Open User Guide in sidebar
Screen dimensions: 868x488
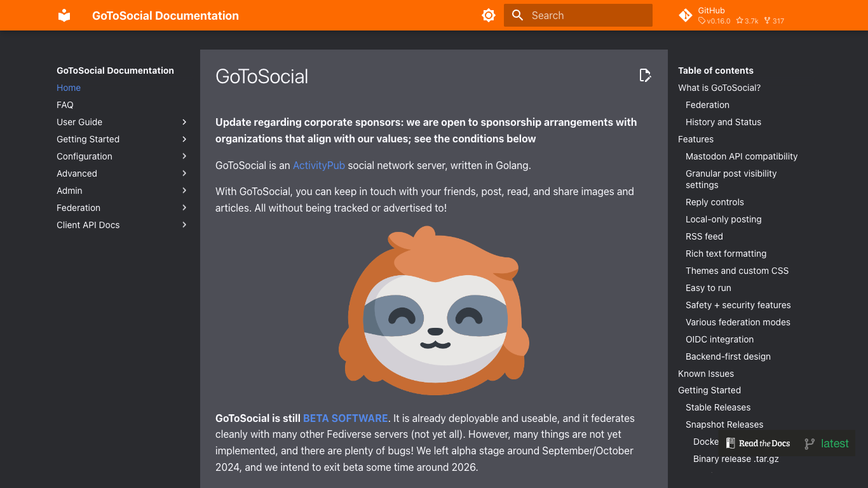[79, 122]
